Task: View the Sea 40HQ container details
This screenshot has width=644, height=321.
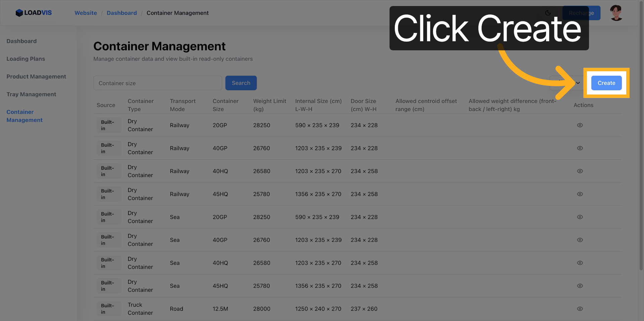Action: (x=580, y=263)
